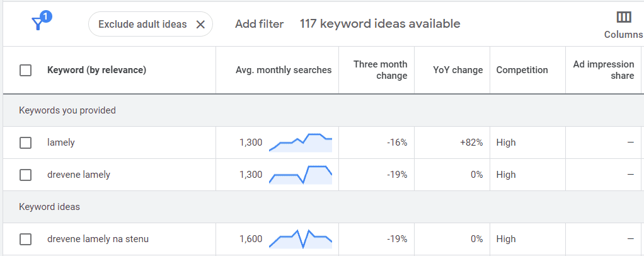
Task: Check the box for drevene lamely
Action: tap(25, 175)
